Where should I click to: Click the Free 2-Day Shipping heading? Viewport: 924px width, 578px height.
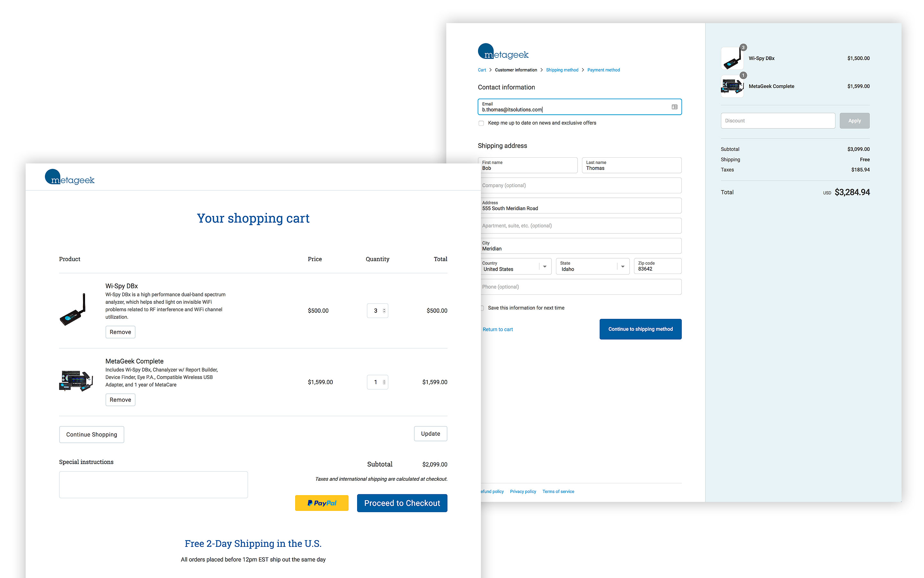click(253, 544)
